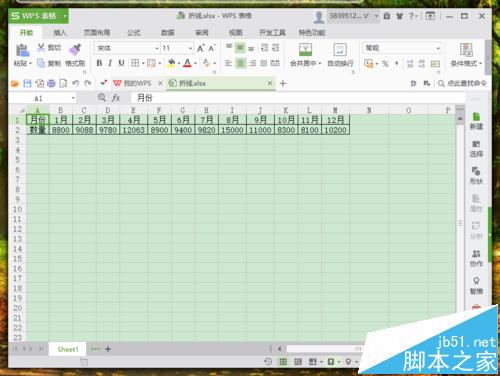This screenshot has width=500, height=376.
Task: Click the Wrap Text icon
Action: click(340, 50)
